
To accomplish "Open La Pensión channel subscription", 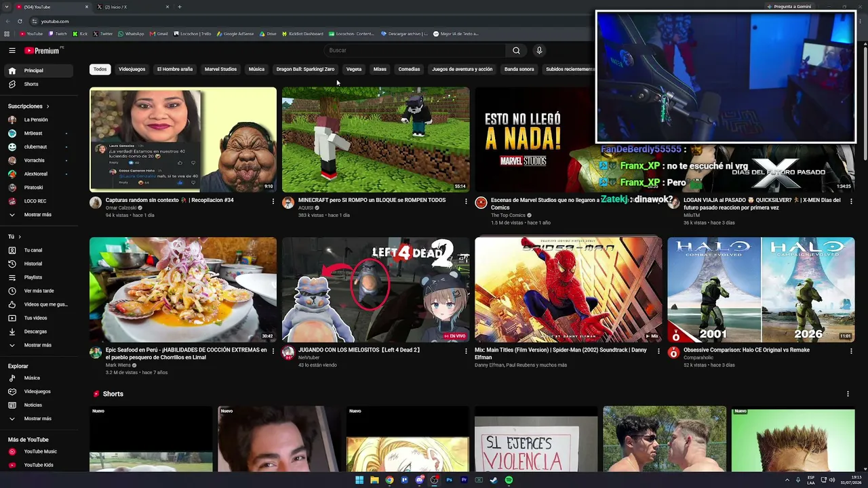I will tap(38, 120).
